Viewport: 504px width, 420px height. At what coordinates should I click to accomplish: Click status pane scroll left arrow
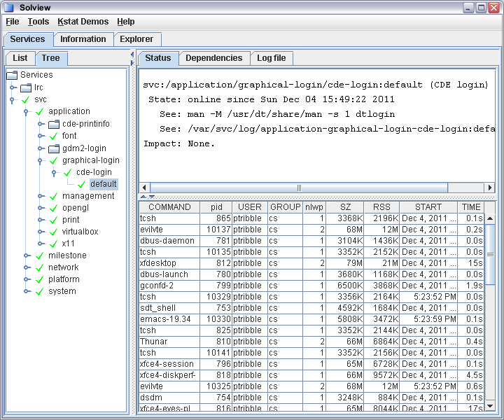click(x=144, y=188)
